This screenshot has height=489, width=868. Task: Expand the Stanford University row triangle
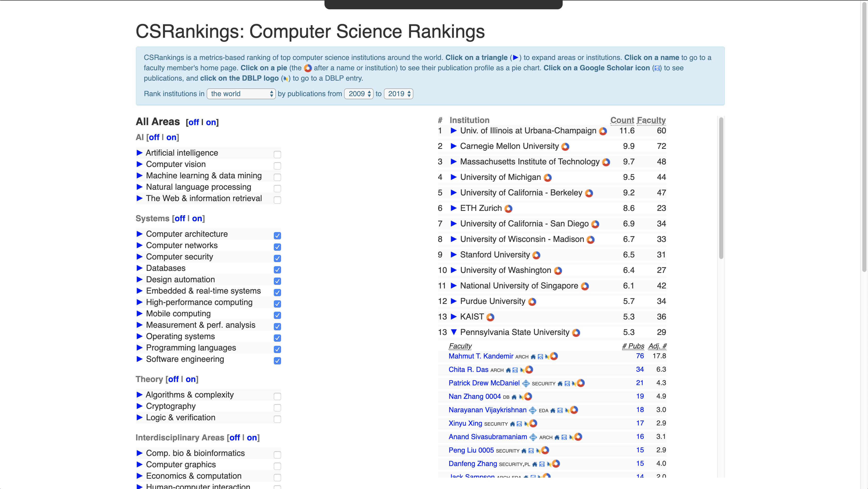(x=454, y=255)
